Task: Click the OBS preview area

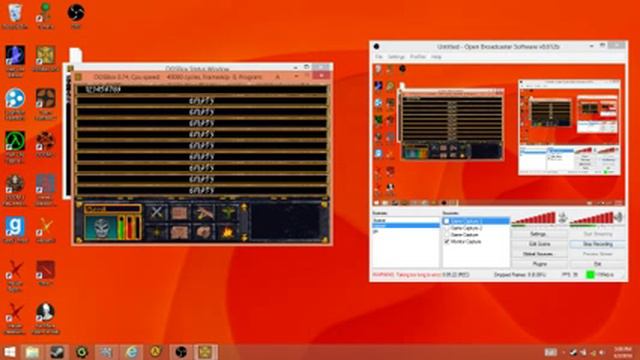Action: click(x=498, y=134)
